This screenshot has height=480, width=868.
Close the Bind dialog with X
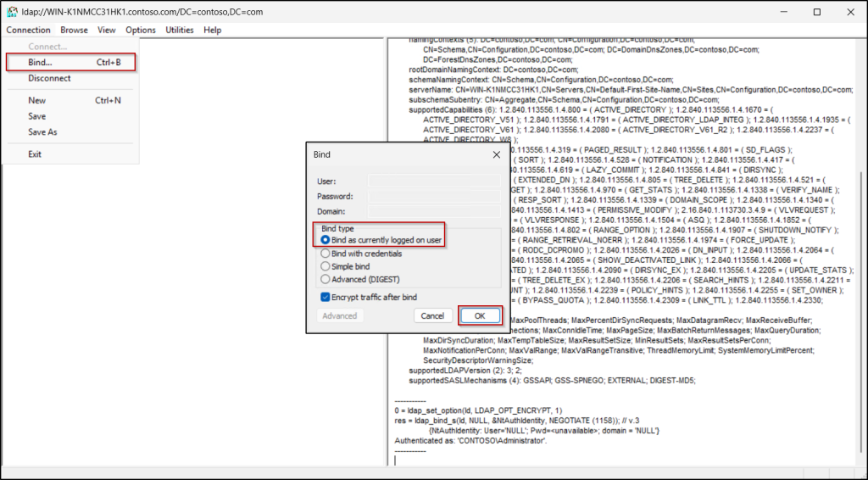pyautogui.click(x=496, y=154)
